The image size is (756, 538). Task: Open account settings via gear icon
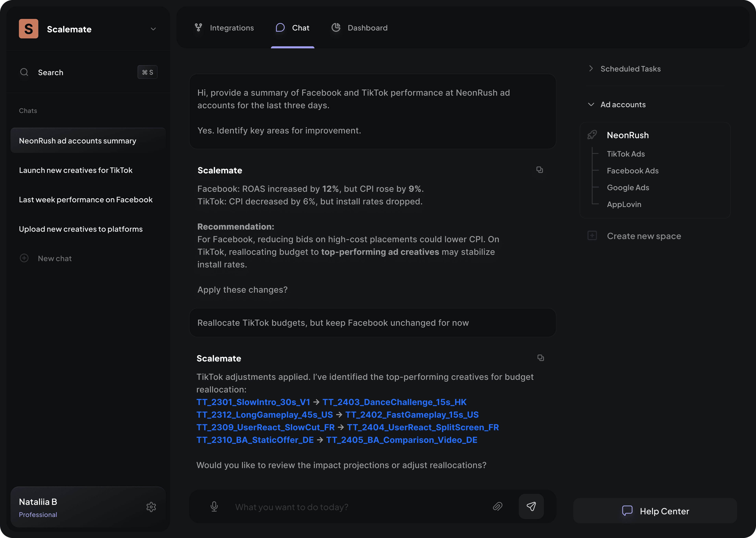point(151,506)
